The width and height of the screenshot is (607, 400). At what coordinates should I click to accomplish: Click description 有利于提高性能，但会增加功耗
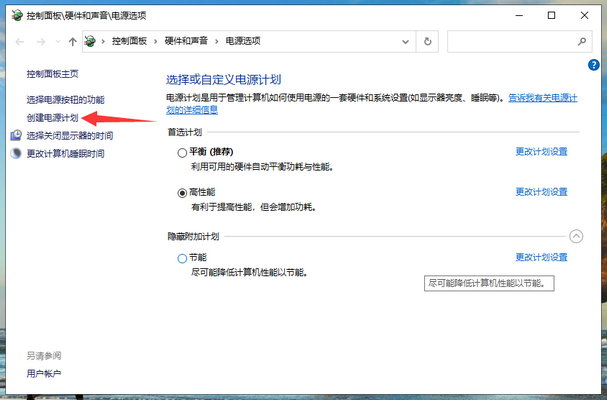click(x=254, y=207)
